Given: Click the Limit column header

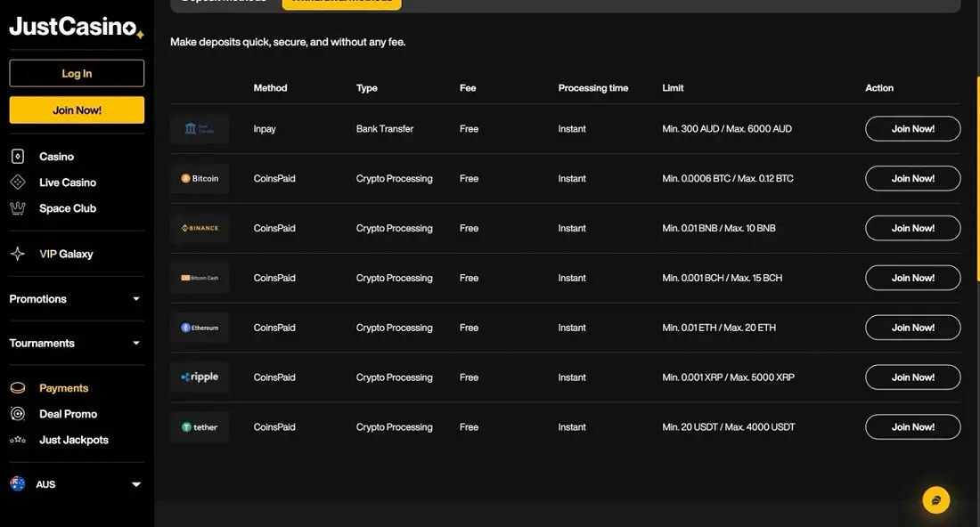Looking at the screenshot, I should [x=673, y=88].
